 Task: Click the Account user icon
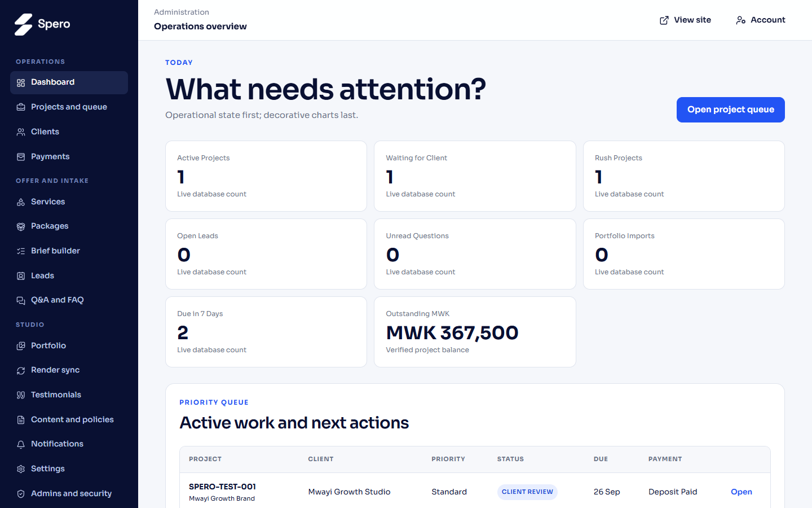(x=741, y=20)
